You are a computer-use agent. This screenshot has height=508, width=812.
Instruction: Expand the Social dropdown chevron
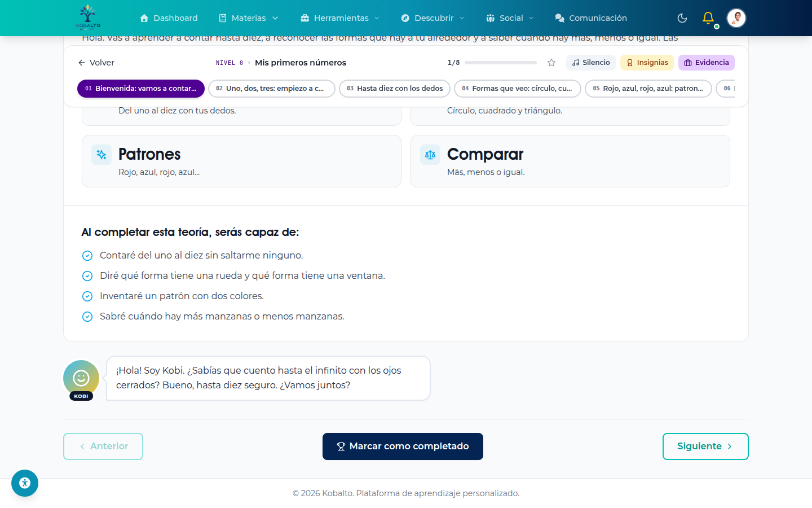tap(531, 18)
